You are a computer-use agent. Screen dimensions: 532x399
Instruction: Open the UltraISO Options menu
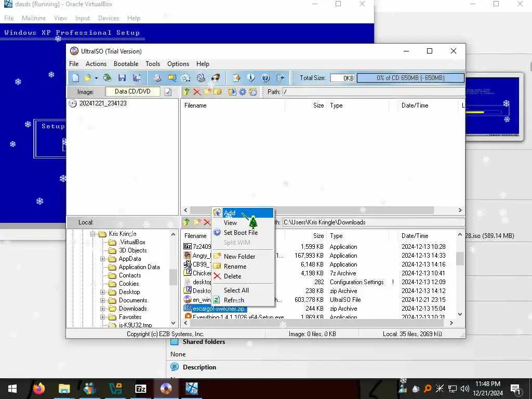point(178,64)
